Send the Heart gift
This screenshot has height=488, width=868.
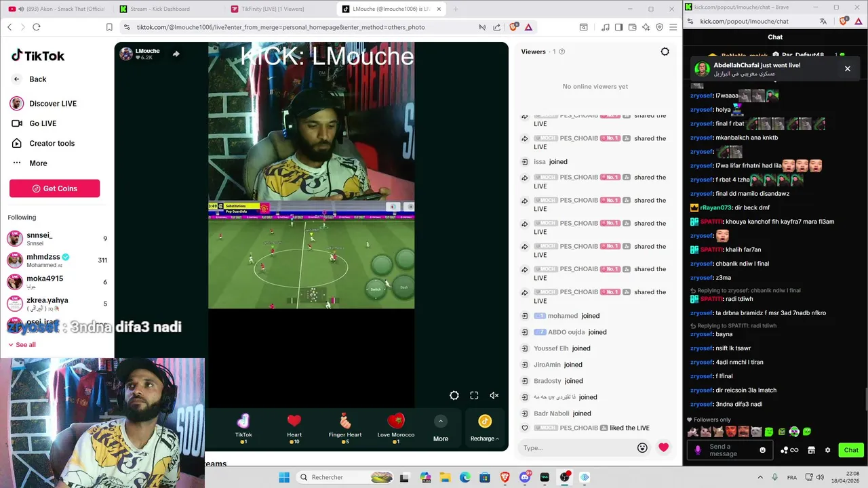point(294,428)
